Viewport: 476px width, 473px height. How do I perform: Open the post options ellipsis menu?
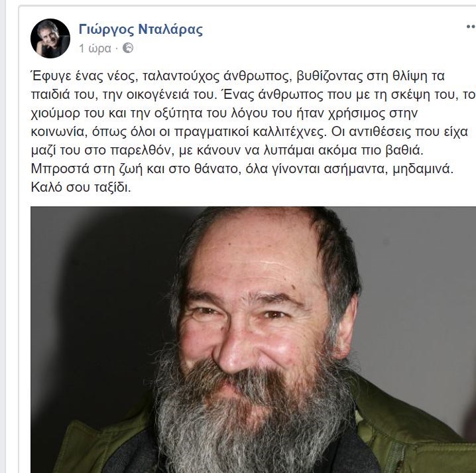point(471,27)
